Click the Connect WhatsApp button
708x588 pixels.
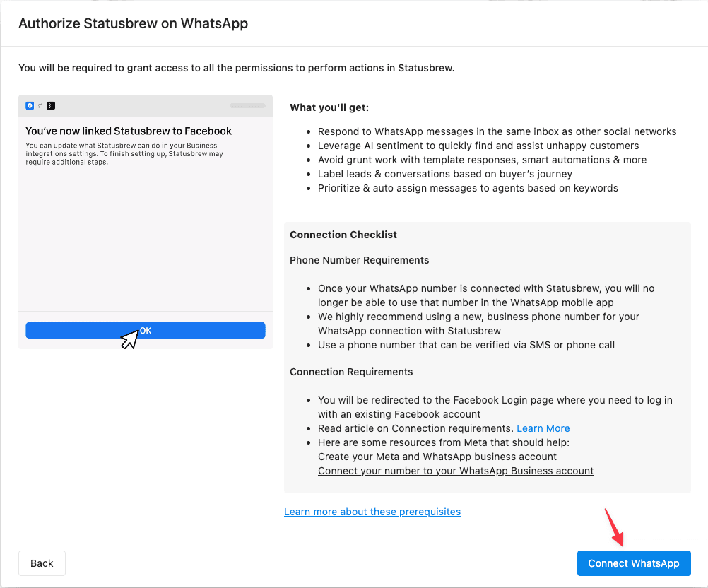click(x=633, y=563)
